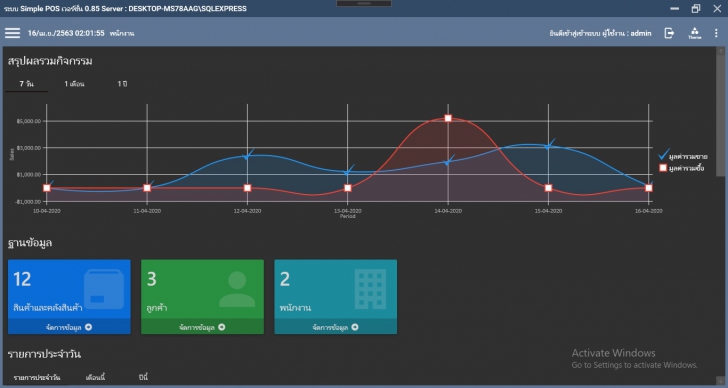Click the red purchase marker at 14-04-2020 peak

448,118
